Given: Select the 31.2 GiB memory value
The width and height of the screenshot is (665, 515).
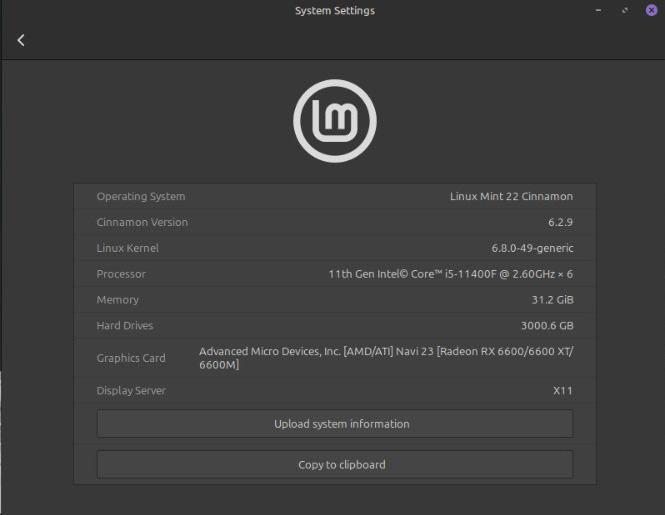Looking at the screenshot, I should point(552,300).
